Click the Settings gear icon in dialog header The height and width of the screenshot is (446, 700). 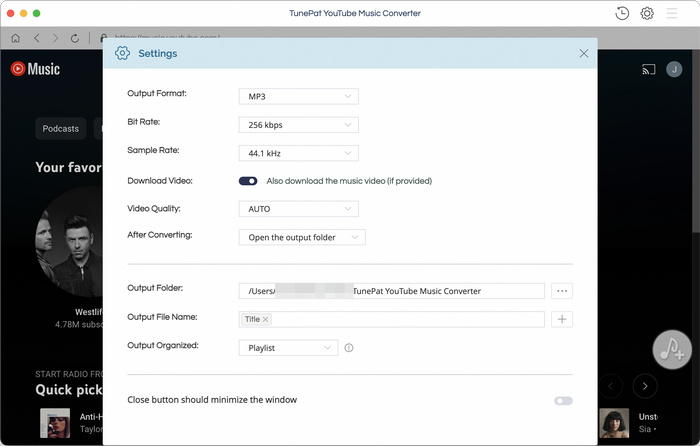[122, 53]
